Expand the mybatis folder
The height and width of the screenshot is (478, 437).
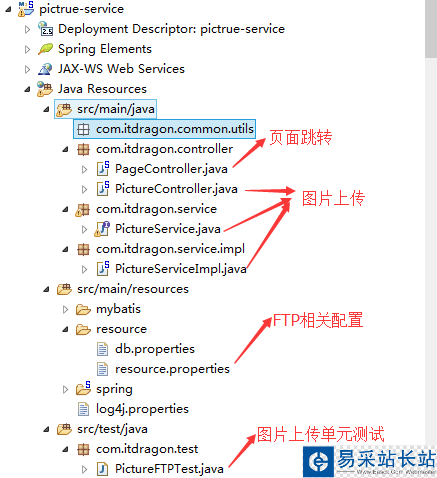[66, 310]
